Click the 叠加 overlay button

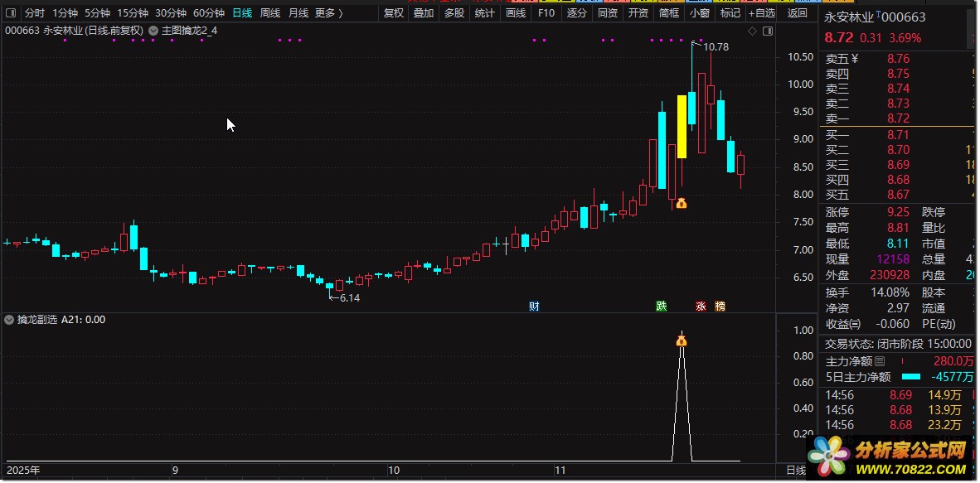tap(424, 13)
